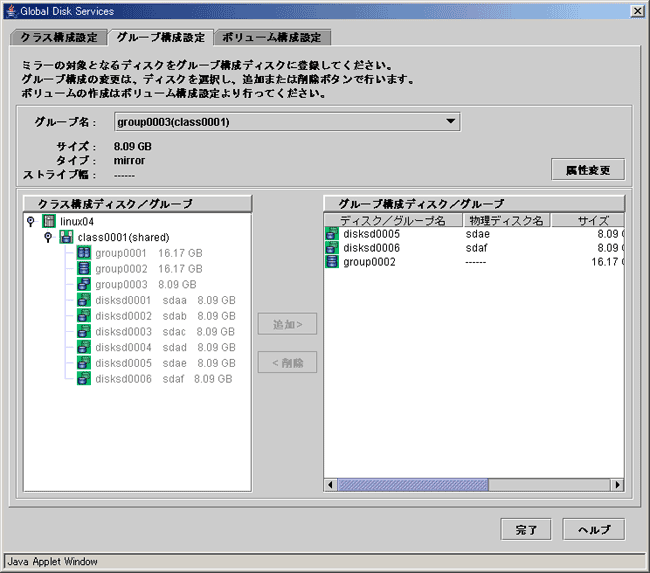Collapse the class0001(shared) tree node
Screen dimensions: 650x573
click(x=48, y=237)
